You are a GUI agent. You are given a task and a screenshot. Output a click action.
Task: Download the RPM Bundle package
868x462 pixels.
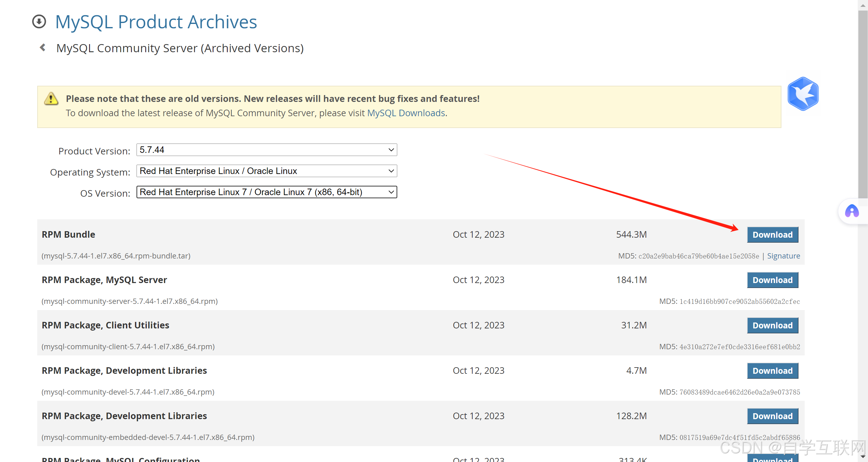click(772, 235)
